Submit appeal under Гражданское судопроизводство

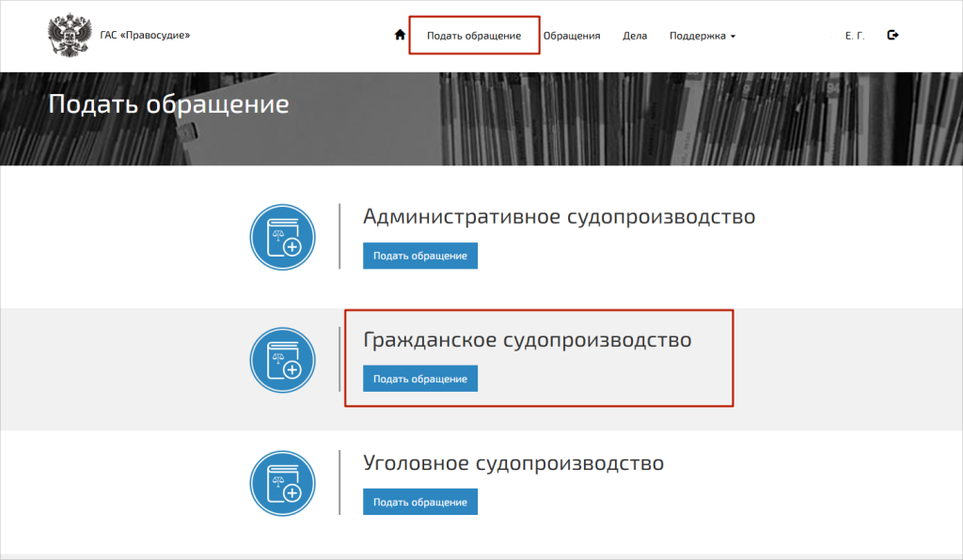tap(420, 379)
